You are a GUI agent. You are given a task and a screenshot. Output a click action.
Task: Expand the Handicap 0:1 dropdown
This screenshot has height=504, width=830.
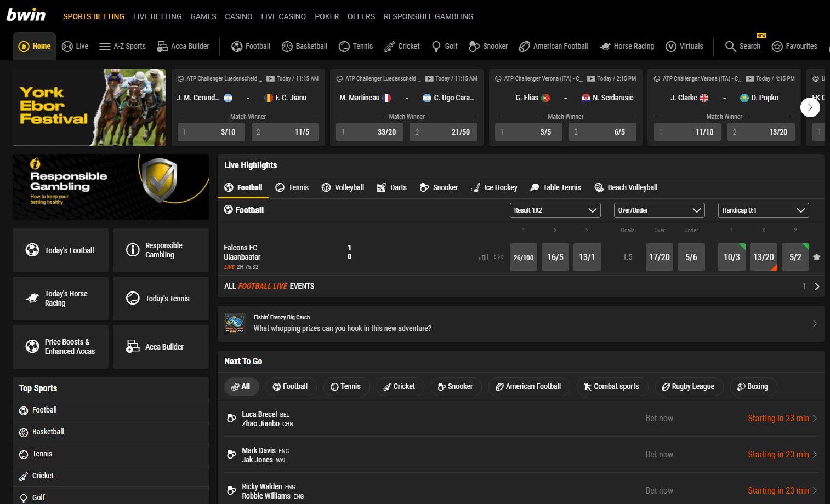(763, 210)
